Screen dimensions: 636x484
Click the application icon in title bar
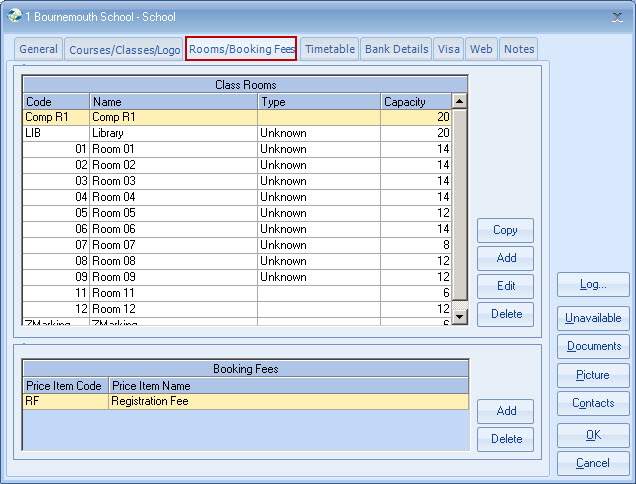tap(14, 16)
